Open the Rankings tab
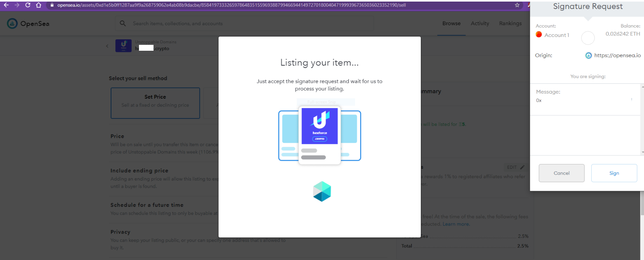Viewport: 644px width, 260px height. pyautogui.click(x=510, y=24)
